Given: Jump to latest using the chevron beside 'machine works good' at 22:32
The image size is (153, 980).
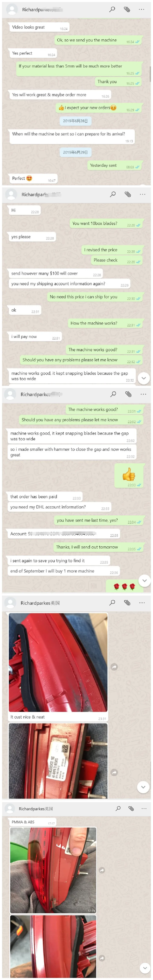Looking at the screenshot, I should [x=143, y=378].
